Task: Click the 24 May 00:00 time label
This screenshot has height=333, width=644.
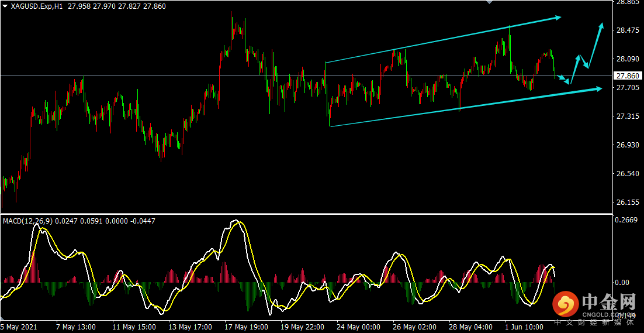Action: (359, 327)
